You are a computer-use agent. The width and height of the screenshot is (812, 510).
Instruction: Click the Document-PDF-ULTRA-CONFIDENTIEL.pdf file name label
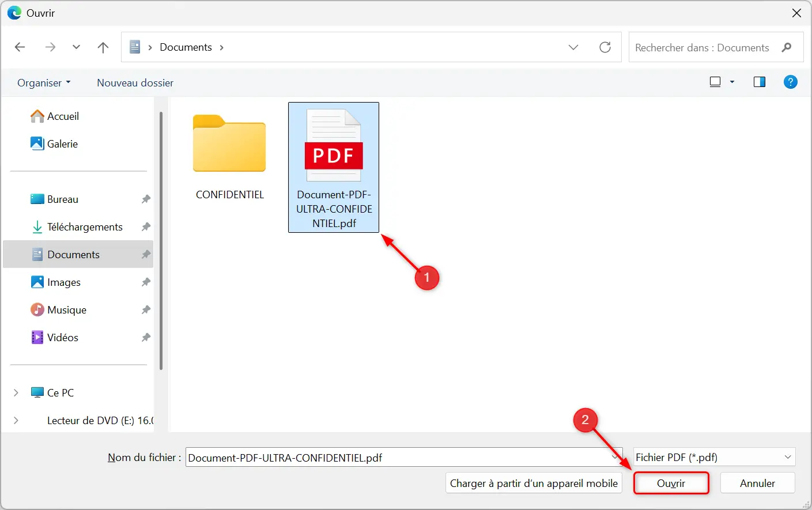334,209
